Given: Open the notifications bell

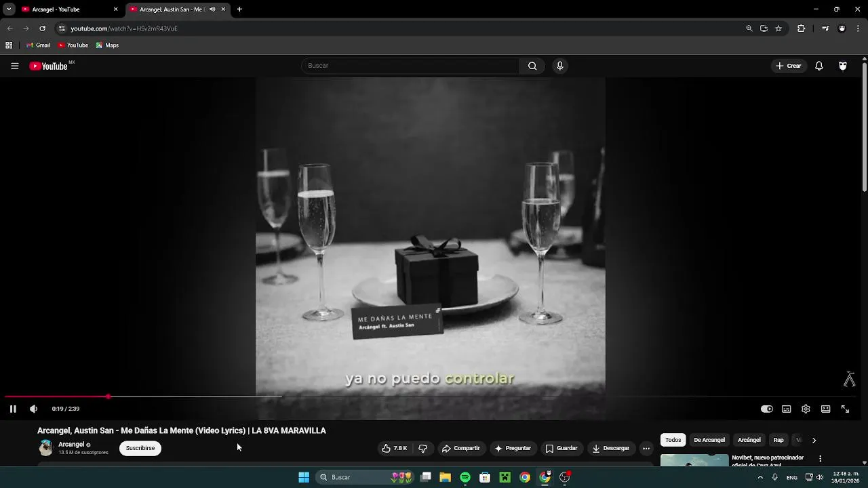Looking at the screenshot, I should point(819,66).
